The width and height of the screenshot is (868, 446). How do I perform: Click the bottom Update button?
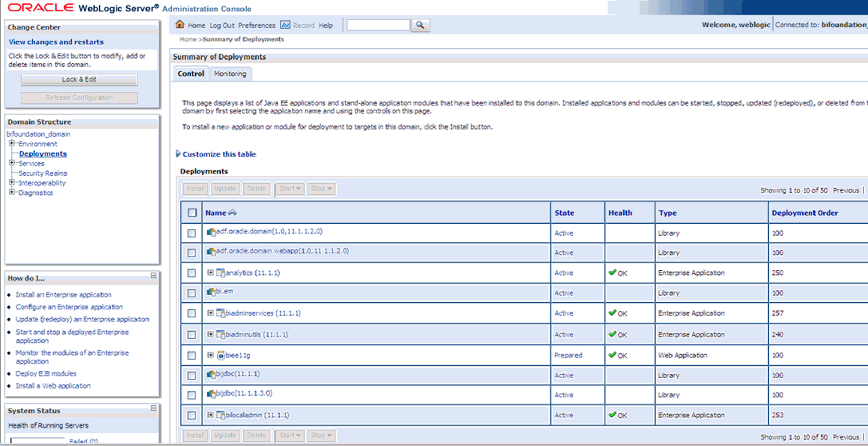pyautogui.click(x=225, y=436)
